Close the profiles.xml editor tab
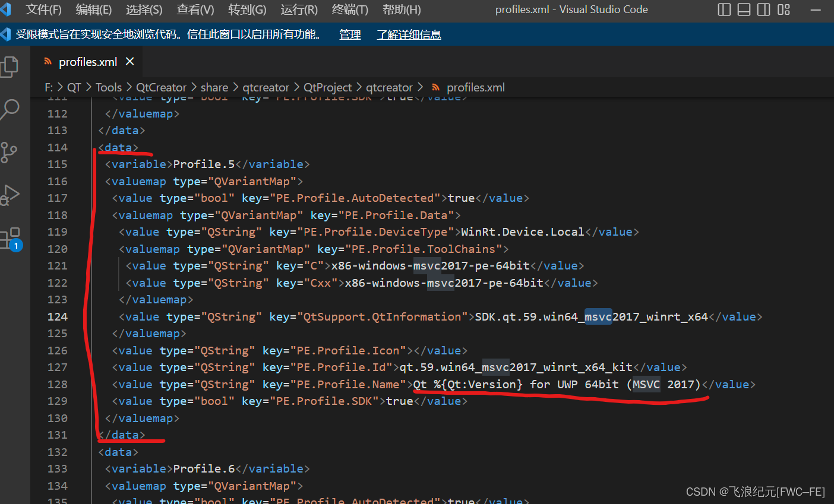 point(130,62)
